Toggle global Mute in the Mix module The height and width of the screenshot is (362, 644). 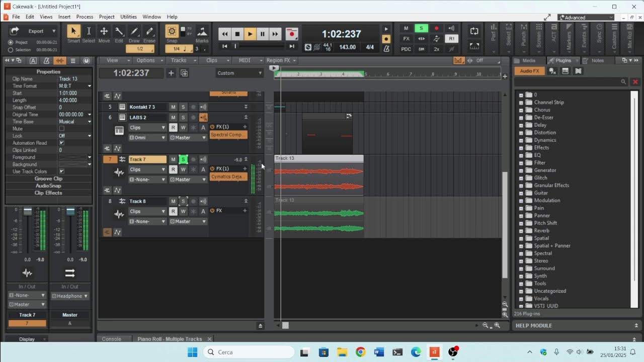[407, 29]
